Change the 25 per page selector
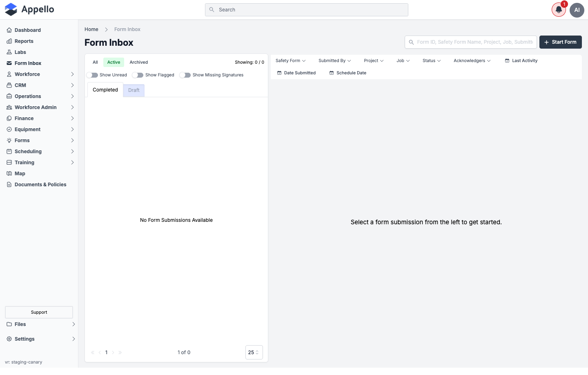 [x=254, y=353]
